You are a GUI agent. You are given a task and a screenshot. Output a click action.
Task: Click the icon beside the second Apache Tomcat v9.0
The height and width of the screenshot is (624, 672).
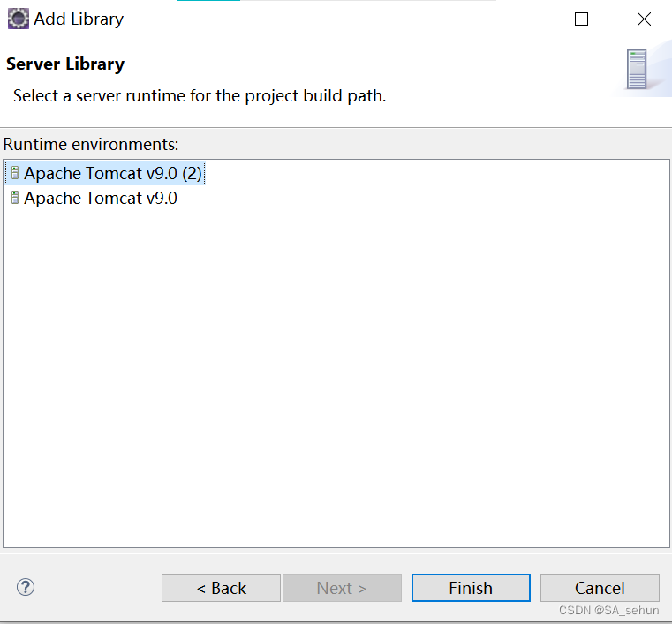(x=14, y=198)
